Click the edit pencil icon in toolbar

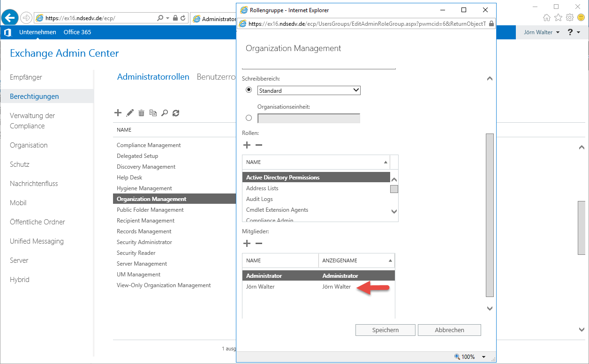[x=130, y=113]
